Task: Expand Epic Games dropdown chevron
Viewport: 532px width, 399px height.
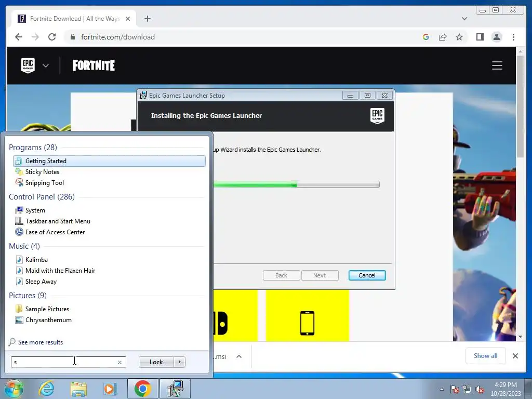Action: coord(46,65)
